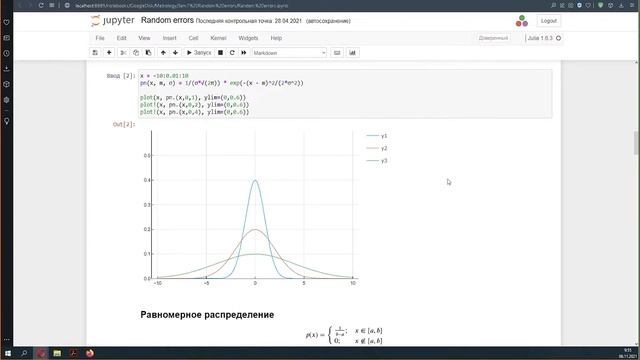Open the PDF reader icon in the taskbar
The height and width of the screenshot is (360, 640).
[x=73, y=353]
